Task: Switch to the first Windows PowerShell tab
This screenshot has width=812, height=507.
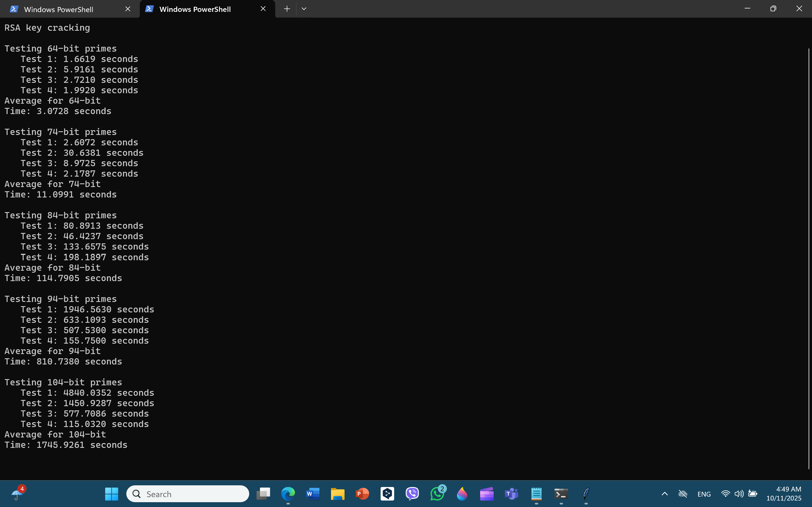Action: coord(59,9)
